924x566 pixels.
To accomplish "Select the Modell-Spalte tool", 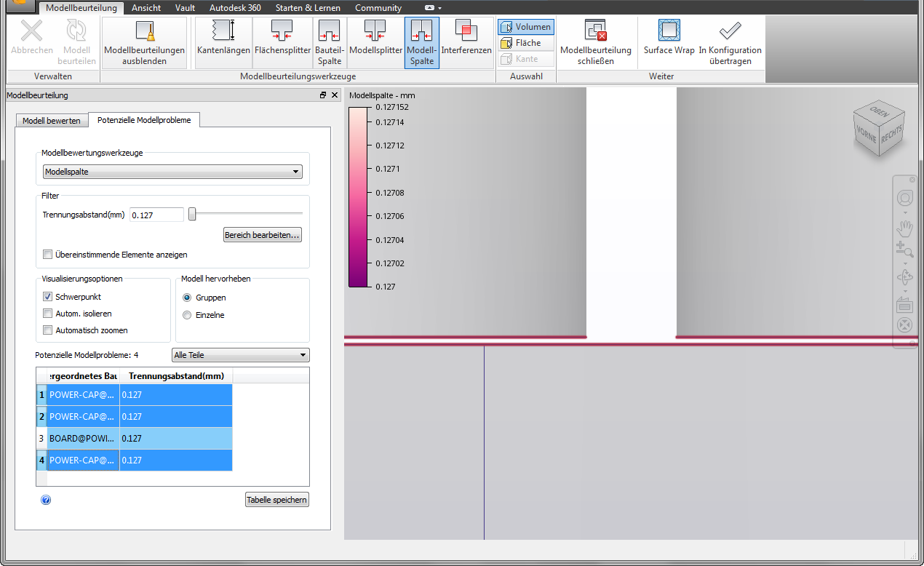I will click(422, 42).
